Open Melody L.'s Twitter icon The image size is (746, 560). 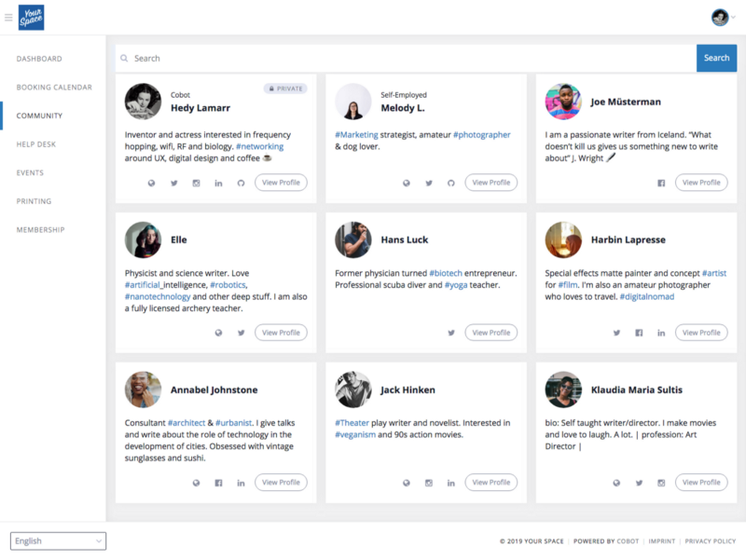(429, 183)
